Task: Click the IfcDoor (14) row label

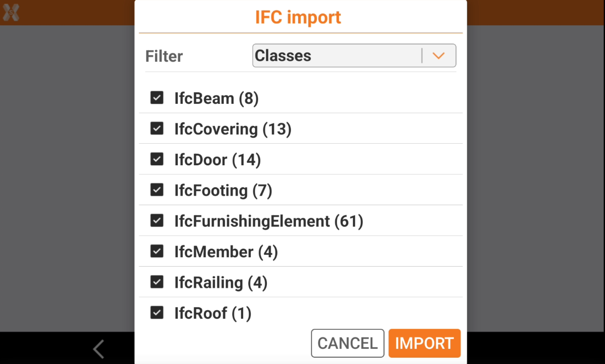Action: tap(217, 160)
